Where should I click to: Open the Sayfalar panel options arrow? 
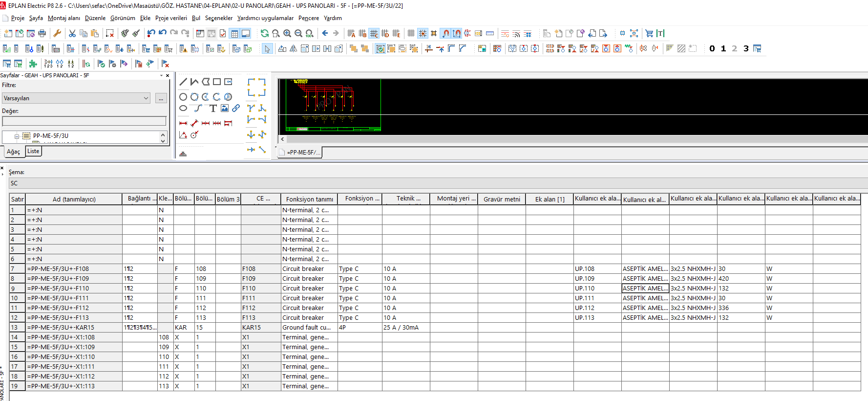click(x=161, y=75)
